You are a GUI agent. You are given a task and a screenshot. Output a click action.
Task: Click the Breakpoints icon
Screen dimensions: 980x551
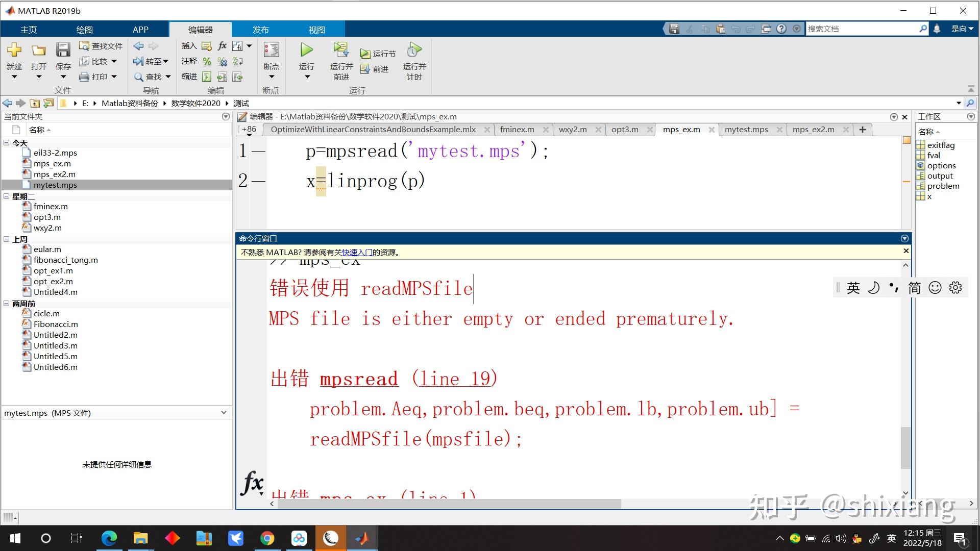click(271, 50)
